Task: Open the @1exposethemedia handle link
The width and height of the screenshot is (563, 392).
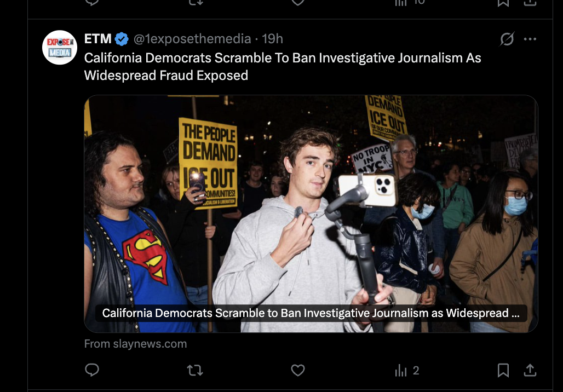Action: tap(192, 39)
